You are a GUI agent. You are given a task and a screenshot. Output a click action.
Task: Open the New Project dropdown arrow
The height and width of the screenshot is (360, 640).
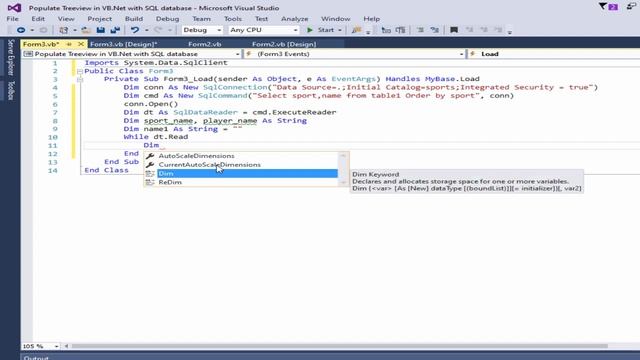pyautogui.click(x=75, y=30)
